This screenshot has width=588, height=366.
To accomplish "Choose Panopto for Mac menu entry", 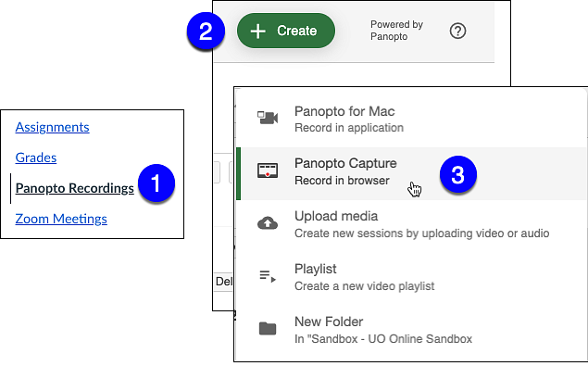I will [x=410, y=120].
